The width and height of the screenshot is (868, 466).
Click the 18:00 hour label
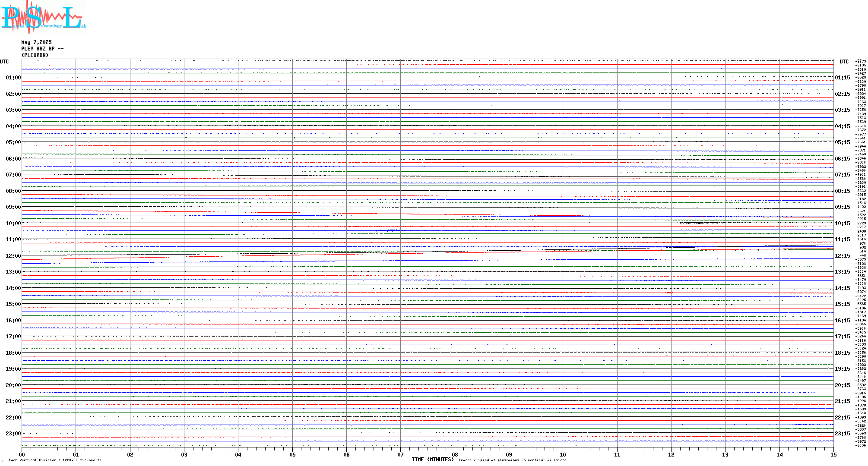[x=13, y=353]
